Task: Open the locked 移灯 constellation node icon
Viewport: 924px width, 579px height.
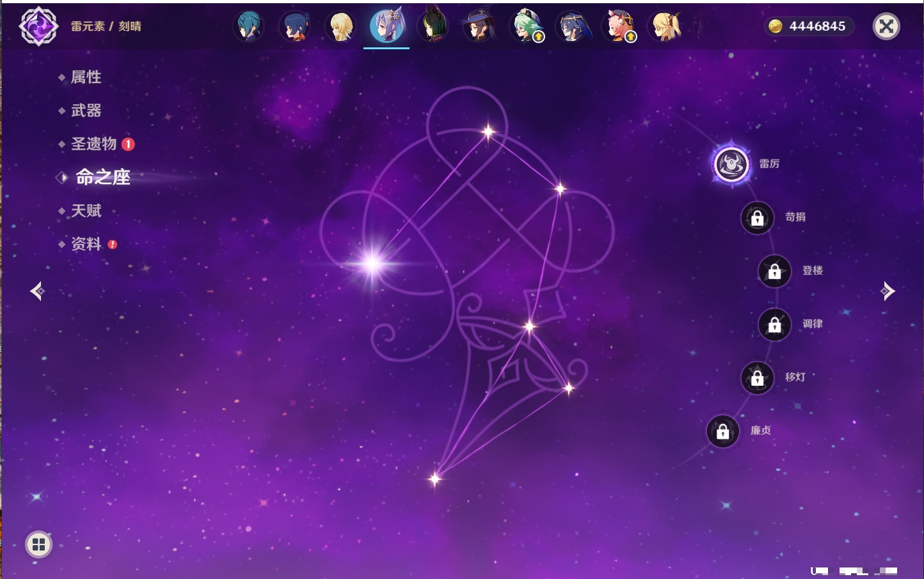Action: (x=758, y=378)
